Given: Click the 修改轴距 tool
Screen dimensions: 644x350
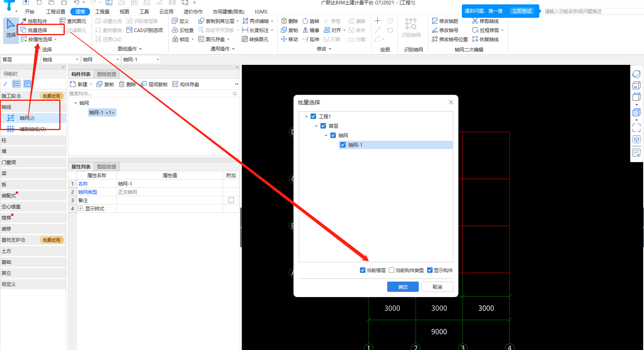Looking at the screenshot, I should click(x=445, y=21).
